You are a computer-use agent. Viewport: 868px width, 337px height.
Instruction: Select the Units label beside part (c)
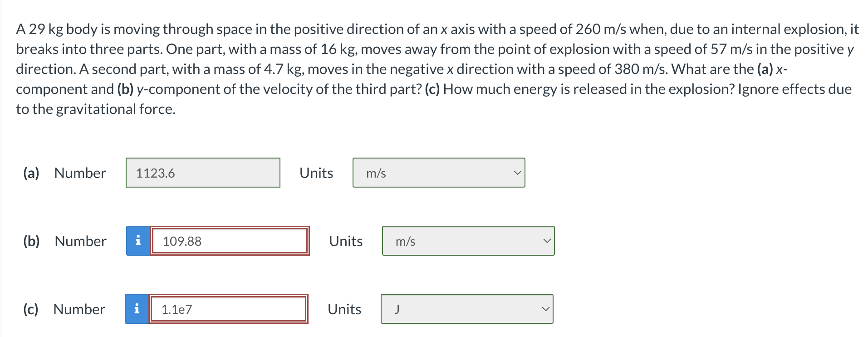pos(343,309)
